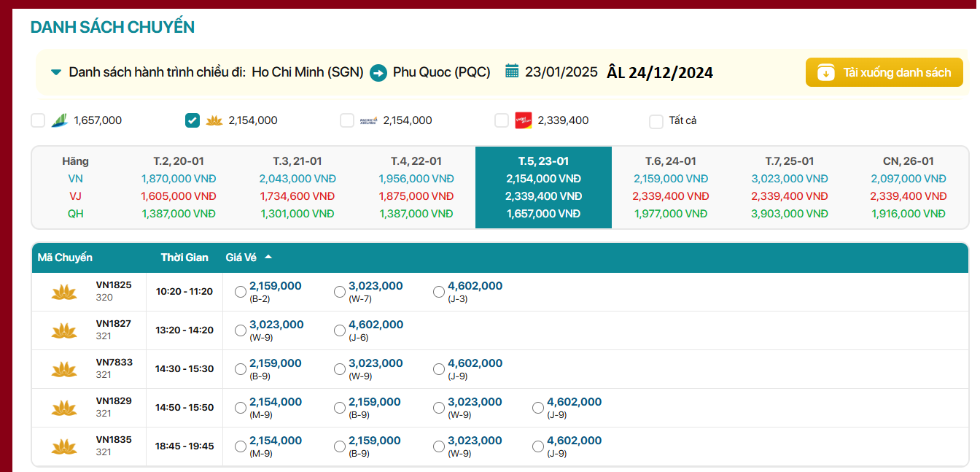
Task: Click the lotus logo on VN1835 row
Action: coord(64,446)
